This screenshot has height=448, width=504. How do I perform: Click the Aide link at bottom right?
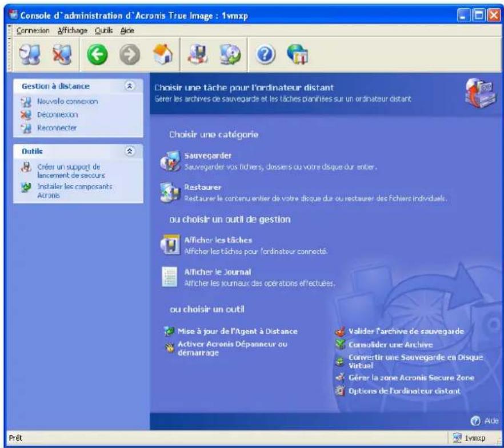491,421
